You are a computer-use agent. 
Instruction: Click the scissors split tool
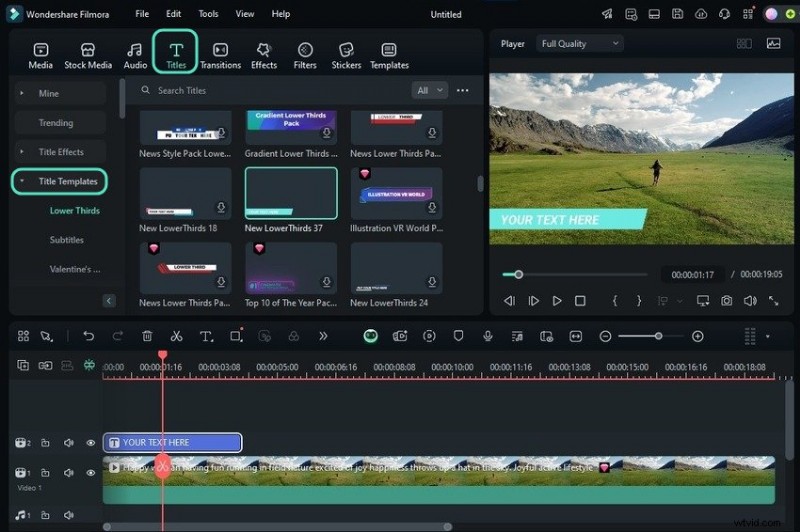pos(176,337)
